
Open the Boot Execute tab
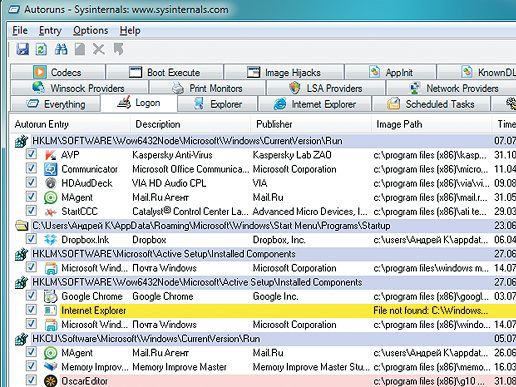[165, 72]
